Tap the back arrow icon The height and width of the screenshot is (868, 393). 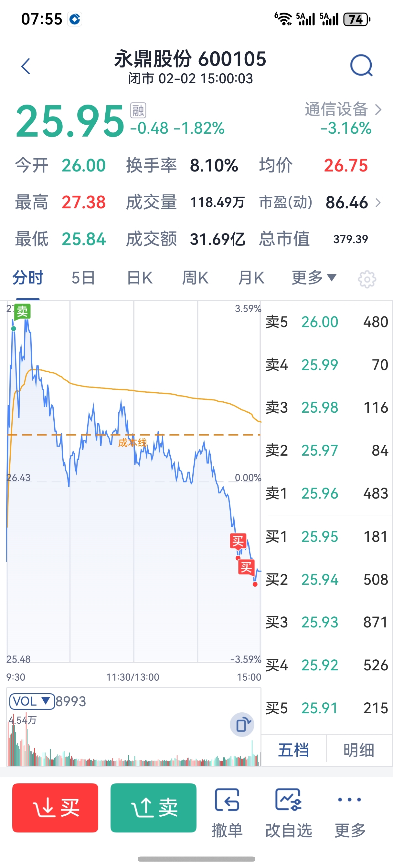26,66
